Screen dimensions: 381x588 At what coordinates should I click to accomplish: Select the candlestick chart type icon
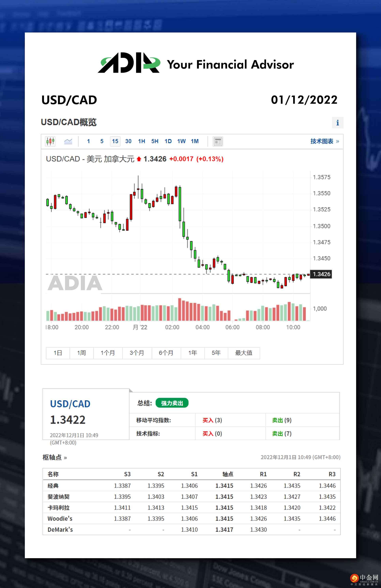pyautogui.click(x=50, y=141)
